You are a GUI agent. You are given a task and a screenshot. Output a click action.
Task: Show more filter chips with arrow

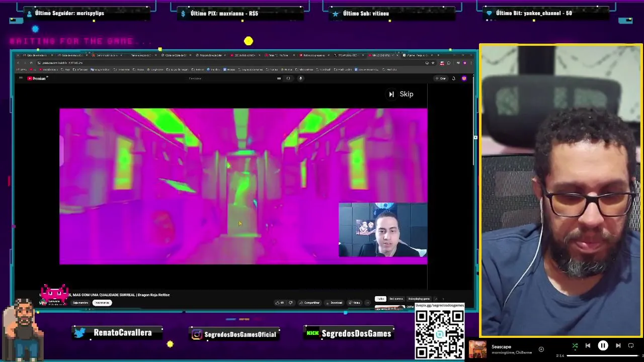coord(443,299)
